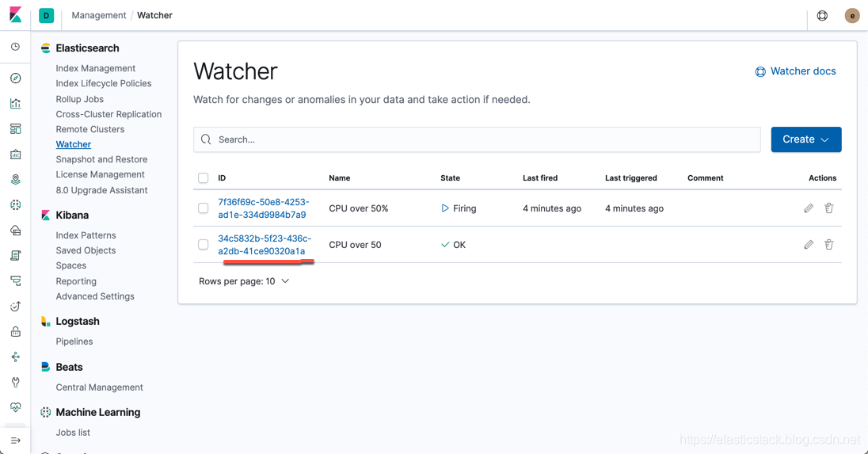This screenshot has height=454, width=868.
Task: Expand the side navigation arrow icon
Action: 16,441
